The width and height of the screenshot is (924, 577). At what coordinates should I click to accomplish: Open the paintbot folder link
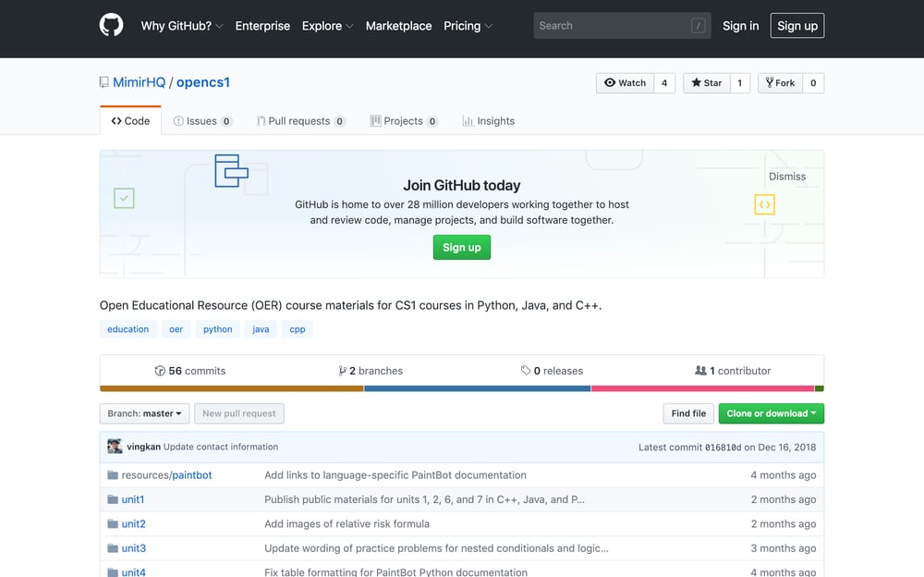coord(192,475)
